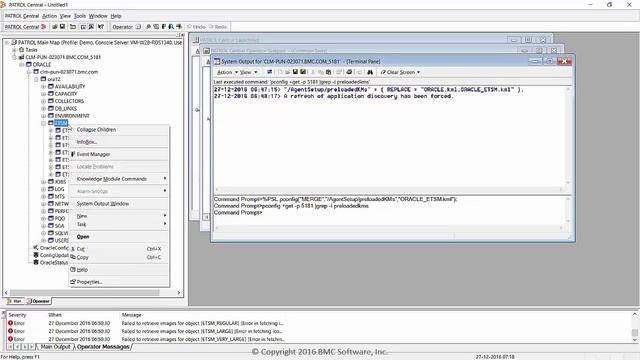This screenshot has height=360, width=640.
Task: Select the Operator tab below the tree
Action: pyautogui.click(x=38, y=301)
